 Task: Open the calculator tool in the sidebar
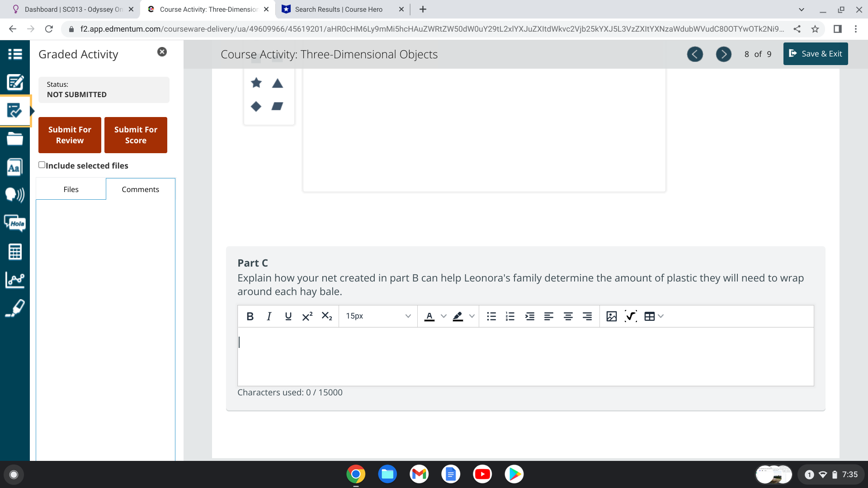click(x=15, y=252)
